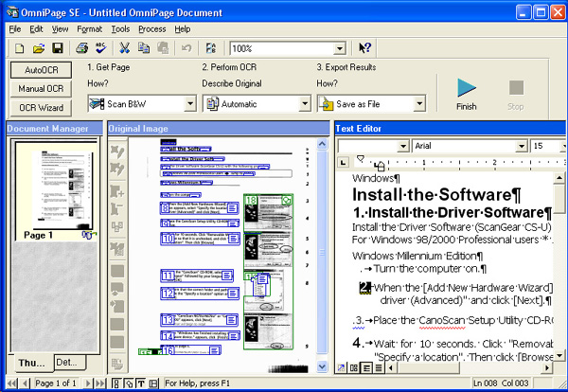Save document using the floppy disk icon
The height and width of the screenshot is (392, 568).
[x=57, y=48]
